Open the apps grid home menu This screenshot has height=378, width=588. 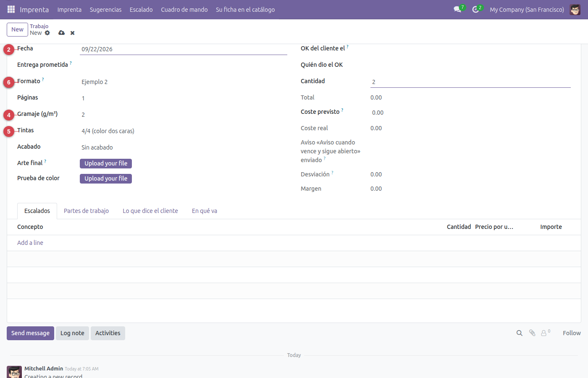coord(11,9)
